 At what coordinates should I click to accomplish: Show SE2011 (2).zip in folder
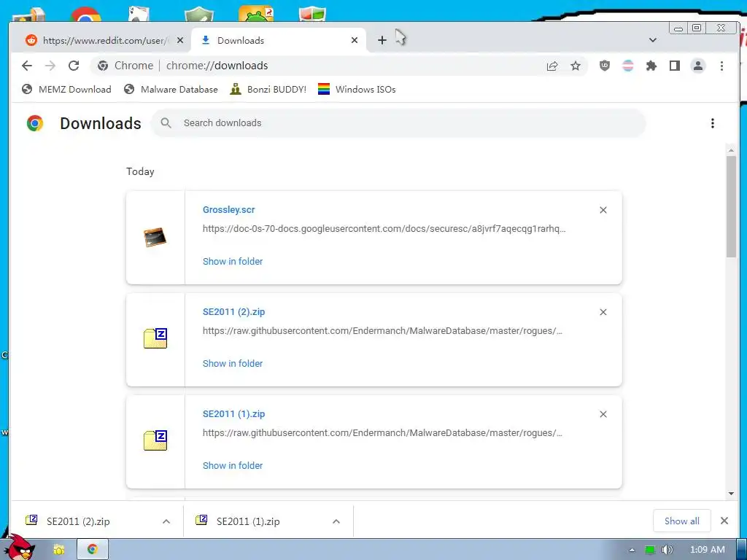click(x=233, y=363)
